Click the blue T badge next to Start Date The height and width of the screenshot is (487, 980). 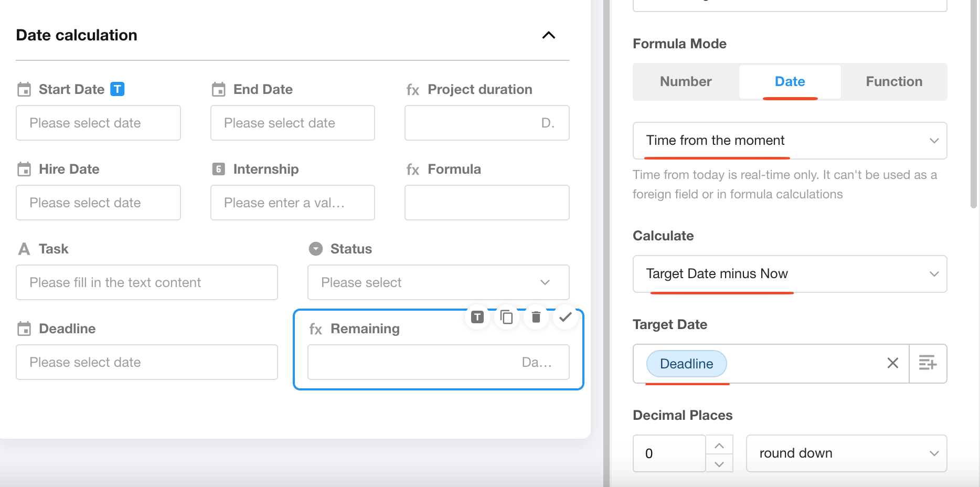tap(117, 89)
